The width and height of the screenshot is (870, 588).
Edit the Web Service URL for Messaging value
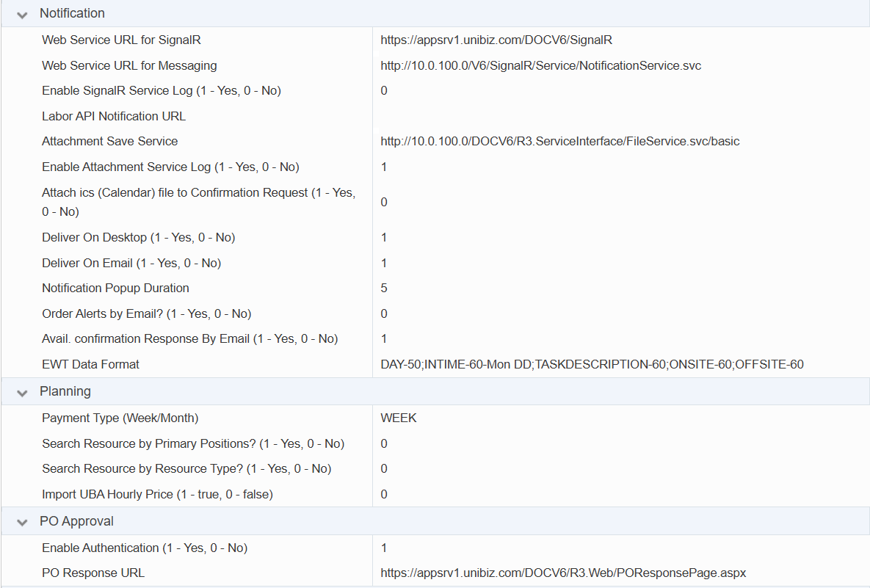[x=540, y=66]
